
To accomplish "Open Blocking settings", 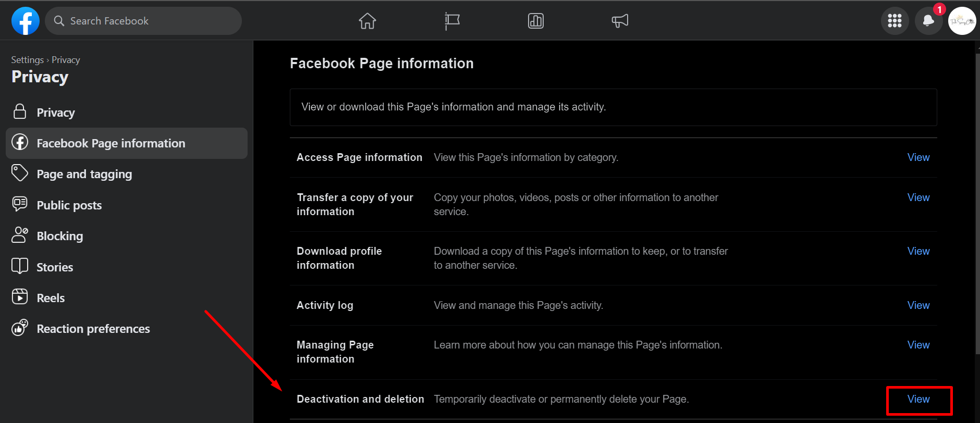I will coord(127,236).
